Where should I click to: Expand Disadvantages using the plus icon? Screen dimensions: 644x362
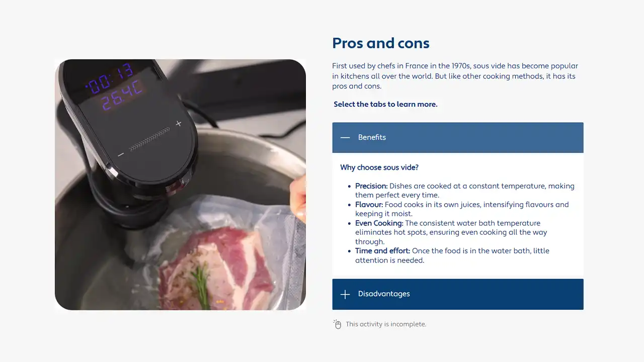click(345, 294)
